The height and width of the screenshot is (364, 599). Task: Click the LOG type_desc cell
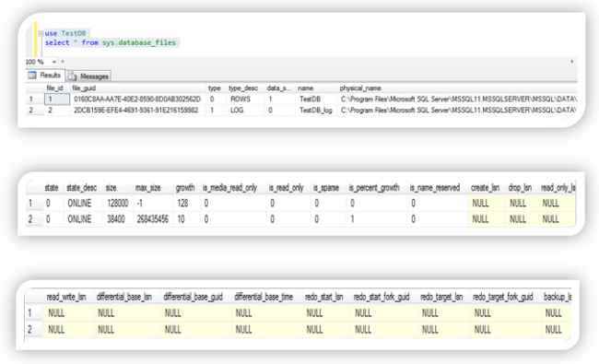point(237,110)
